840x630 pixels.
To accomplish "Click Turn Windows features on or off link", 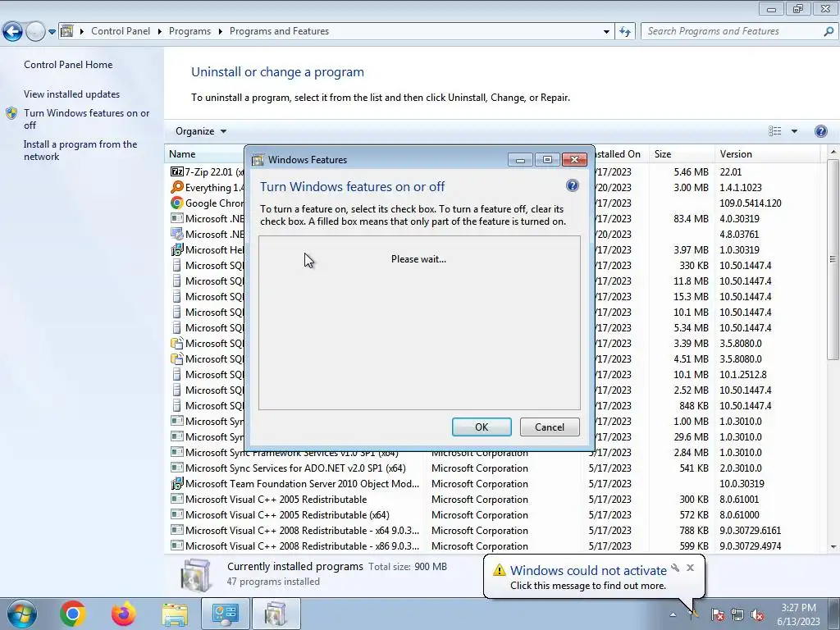I will [87, 119].
